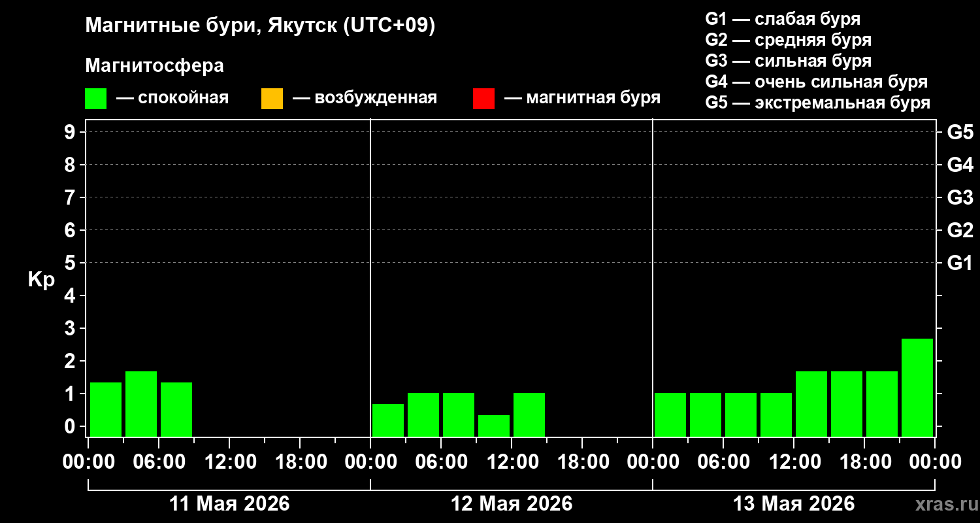Click the 03:00–06:00 bar on 12 May

pyautogui.click(x=423, y=414)
